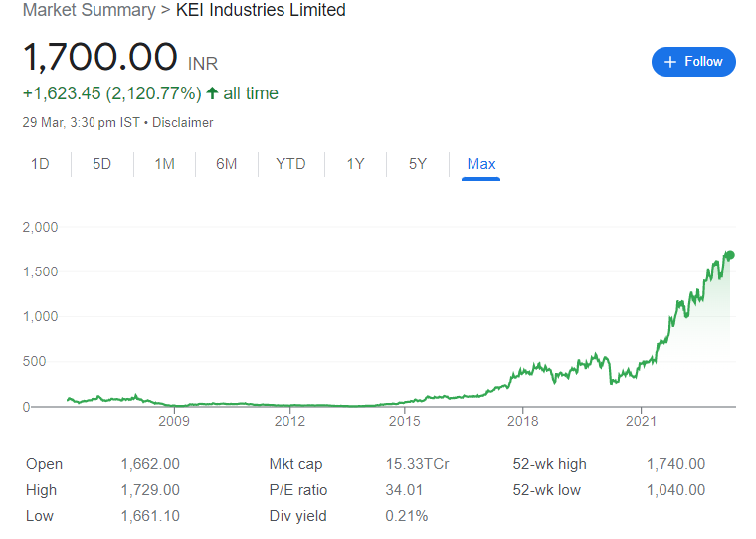Click the +1,623.45 (2,120.77%) change text
Screen dimensions: 756x539
pyautogui.click(x=111, y=93)
